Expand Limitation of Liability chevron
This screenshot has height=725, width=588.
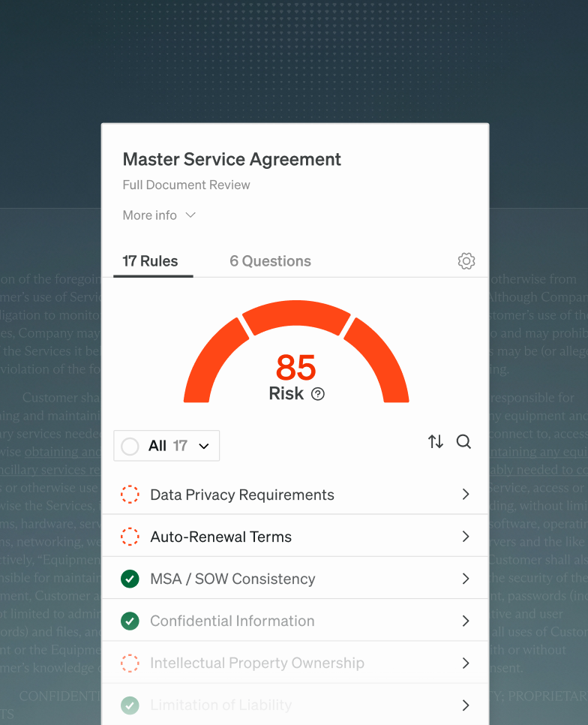466,705
